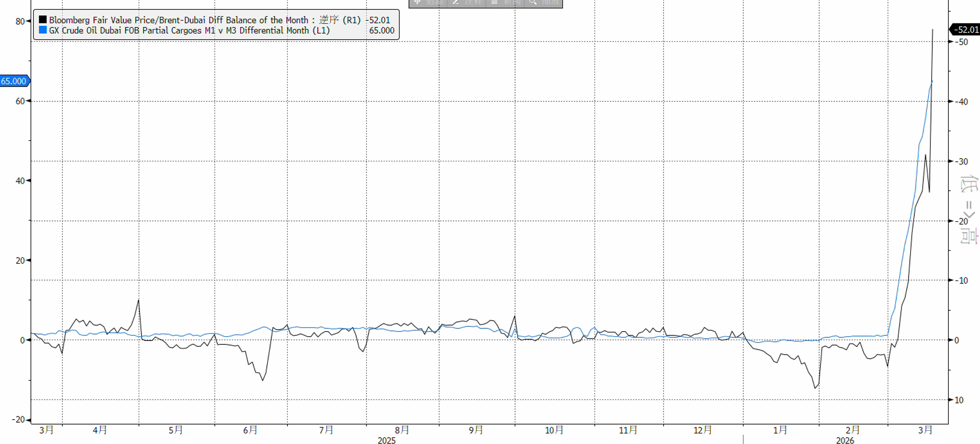Click the 9月 label on the date axis
This screenshot has height=444, width=980.
(x=476, y=430)
